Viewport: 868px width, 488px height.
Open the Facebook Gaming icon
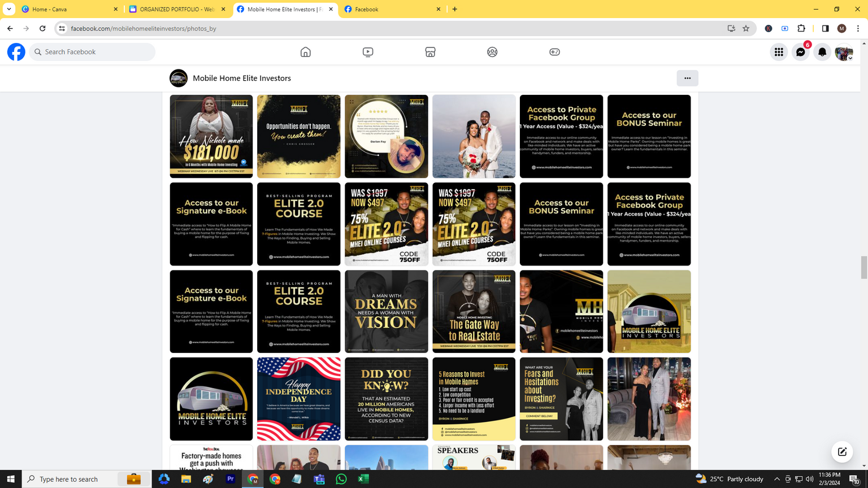555,52
